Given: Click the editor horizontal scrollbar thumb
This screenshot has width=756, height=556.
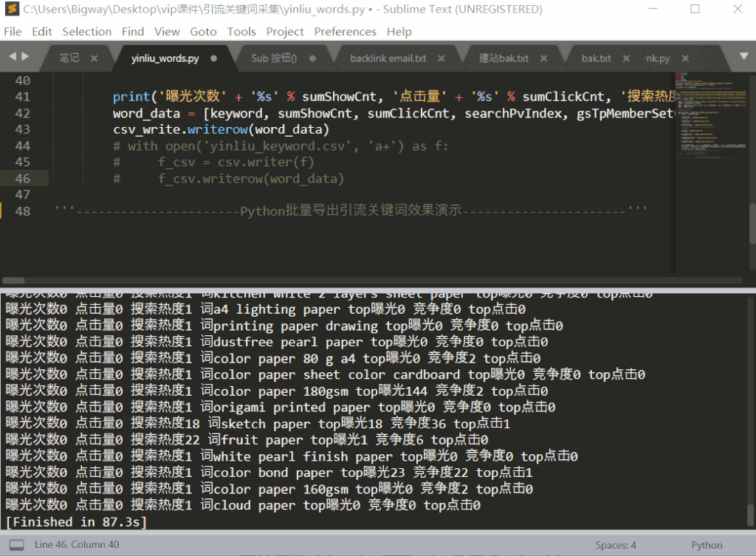Looking at the screenshot, I should click(13, 280).
